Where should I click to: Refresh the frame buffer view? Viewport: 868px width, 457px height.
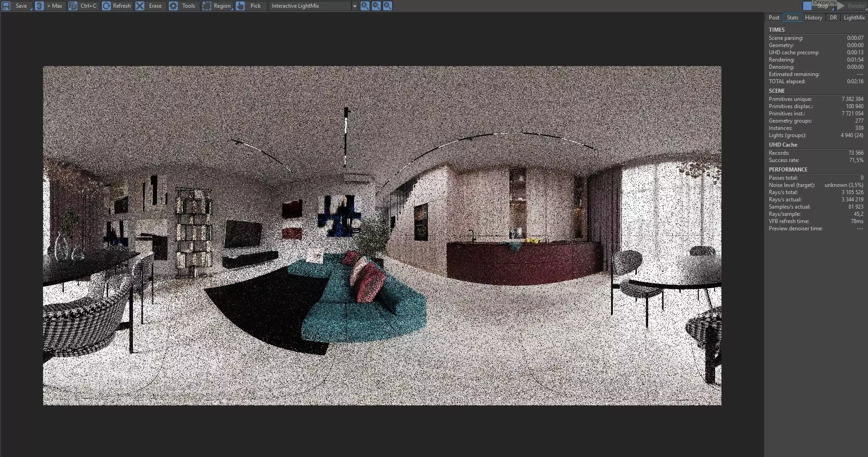pyautogui.click(x=117, y=6)
